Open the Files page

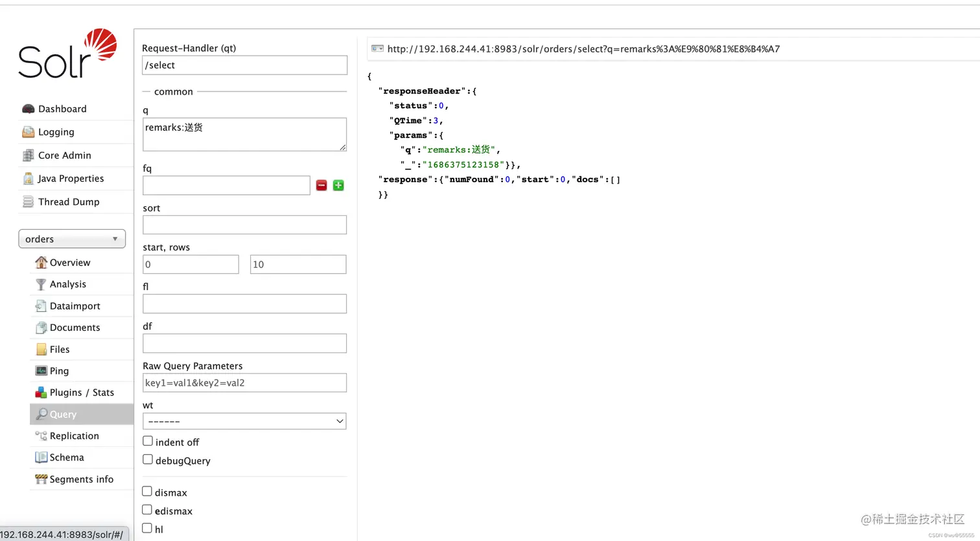coord(60,350)
